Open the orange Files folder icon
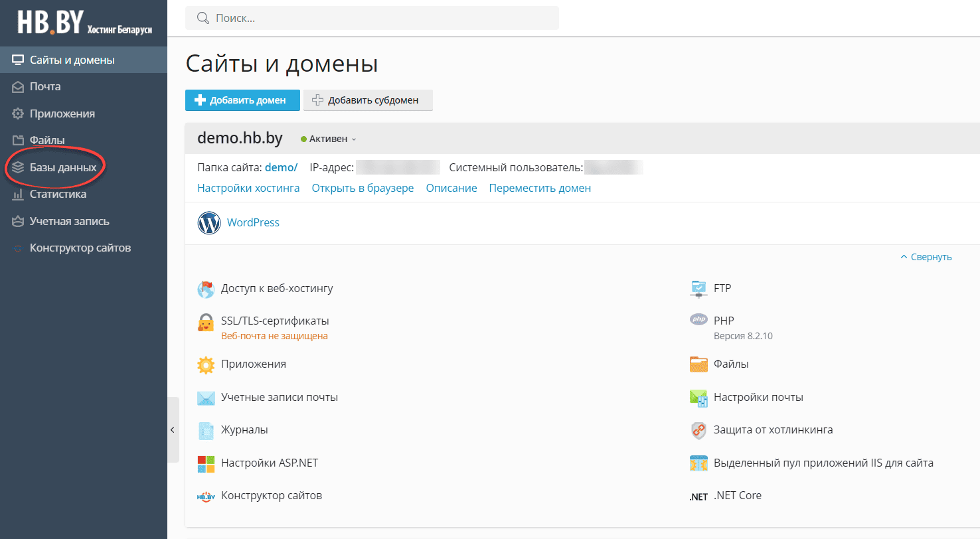980x539 pixels. [699, 364]
